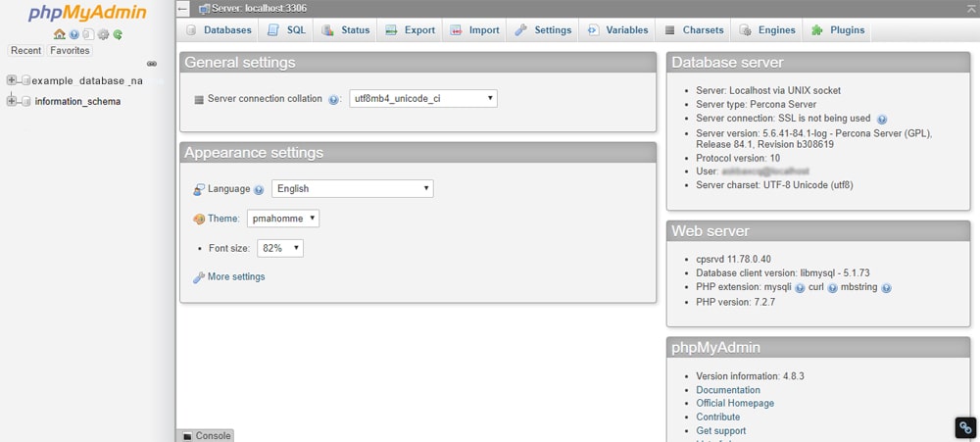The width and height of the screenshot is (980, 442).
Task: Click wrench icon beside More settings
Action: click(x=199, y=277)
